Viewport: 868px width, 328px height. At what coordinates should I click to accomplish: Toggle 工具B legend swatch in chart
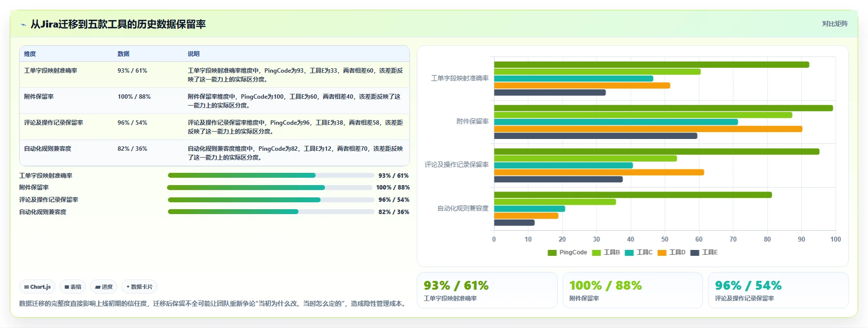(597, 252)
